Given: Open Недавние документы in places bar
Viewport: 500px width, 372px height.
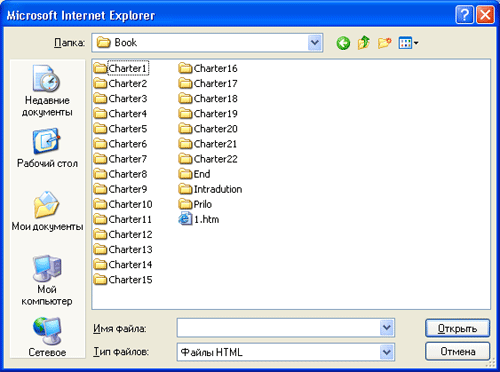Looking at the screenshot, I should (x=47, y=91).
